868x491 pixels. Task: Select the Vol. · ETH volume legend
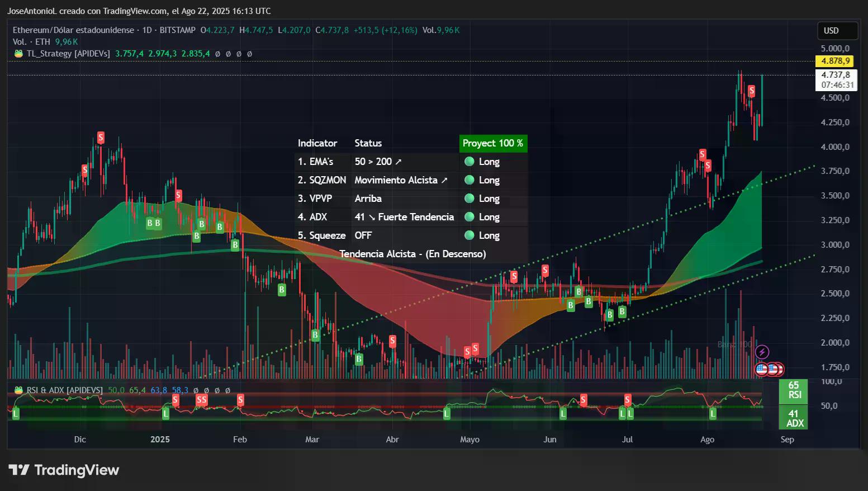(31, 42)
